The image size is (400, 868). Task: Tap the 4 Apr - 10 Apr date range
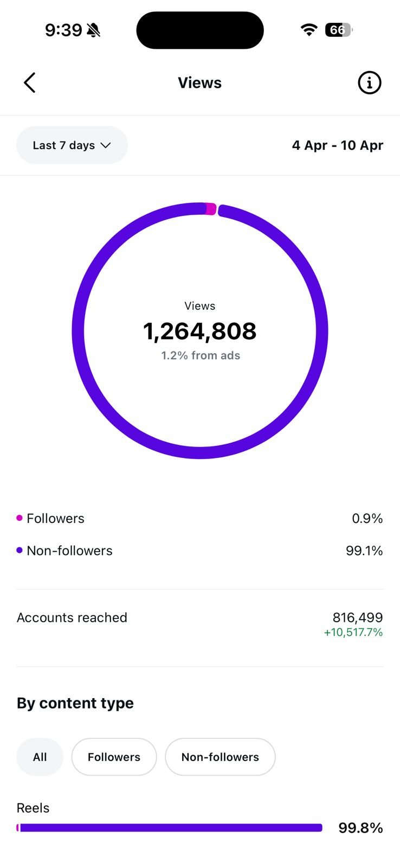[338, 145]
